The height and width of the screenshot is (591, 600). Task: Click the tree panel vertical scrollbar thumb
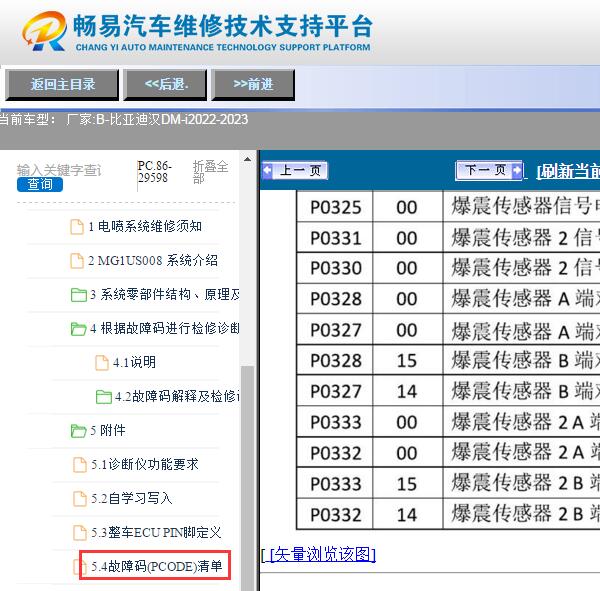[x=248, y=478]
